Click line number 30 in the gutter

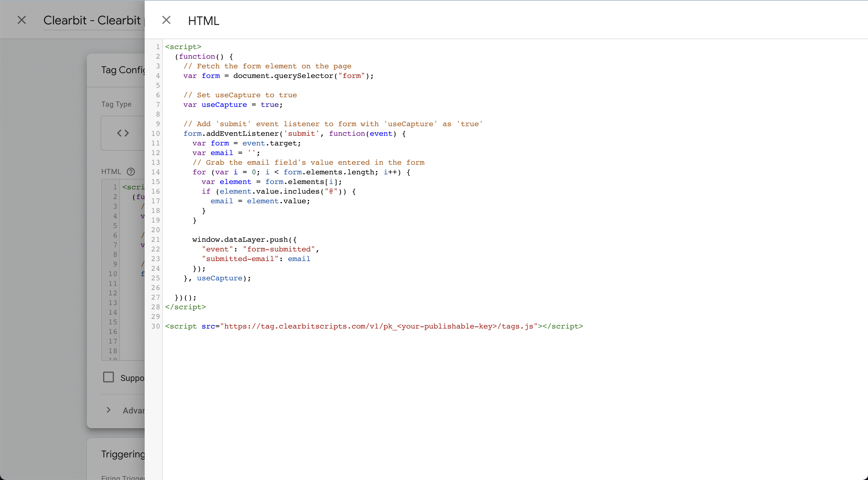pyautogui.click(x=155, y=326)
